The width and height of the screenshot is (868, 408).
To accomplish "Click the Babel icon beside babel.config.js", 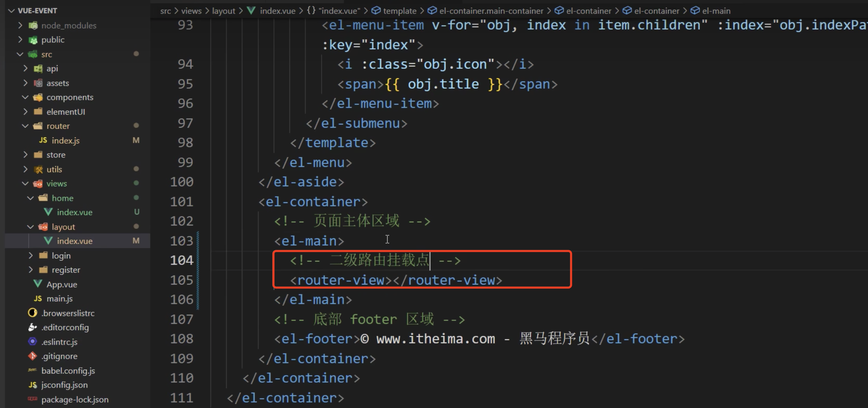I will [x=32, y=370].
